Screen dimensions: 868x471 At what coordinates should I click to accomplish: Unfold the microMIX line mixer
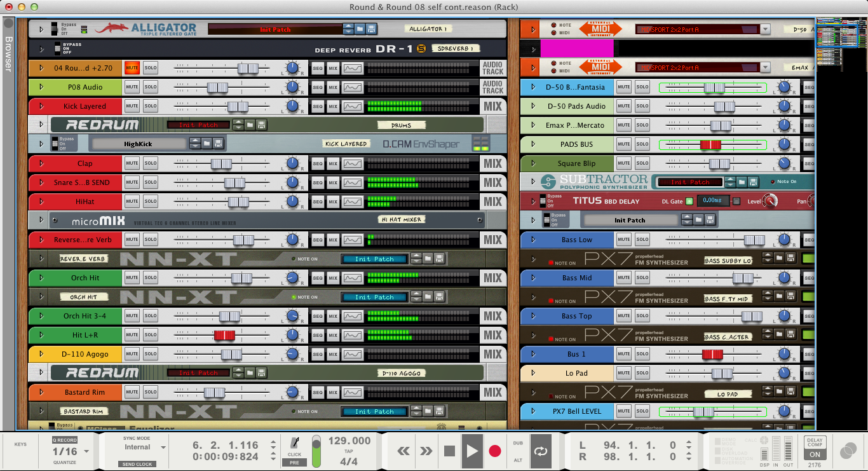click(x=41, y=221)
